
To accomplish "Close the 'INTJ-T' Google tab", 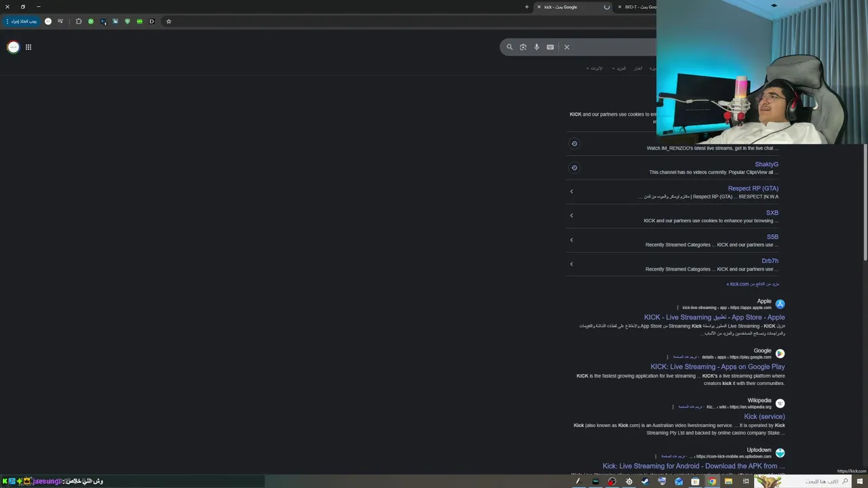I will (x=619, y=7).
